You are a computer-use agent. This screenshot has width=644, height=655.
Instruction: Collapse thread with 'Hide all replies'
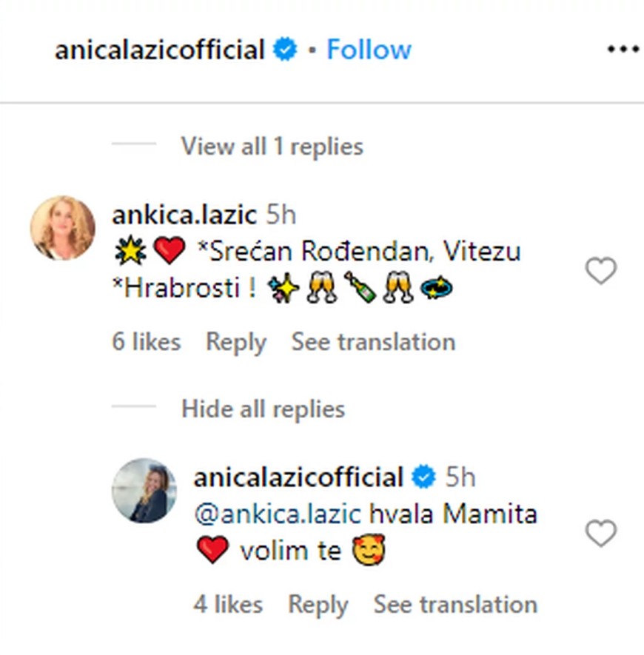pyautogui.click(x=263, y=409)
